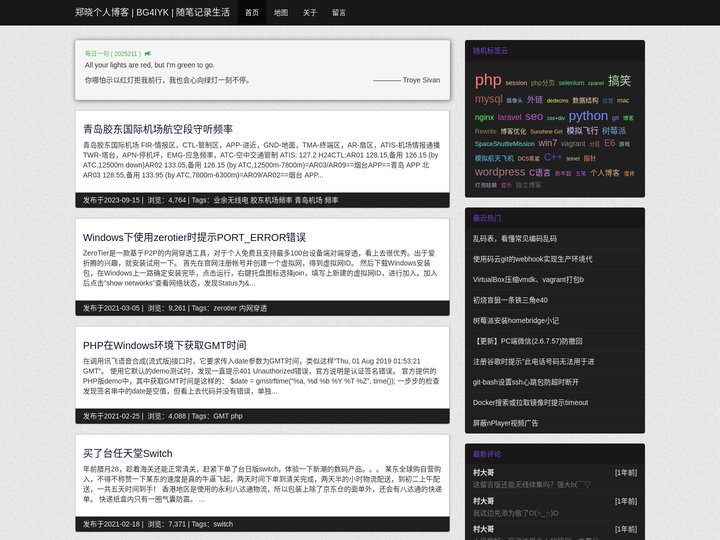720x540 pixels.
Task: Click the switch tag in the post footer
Action: tap(223, 524)
